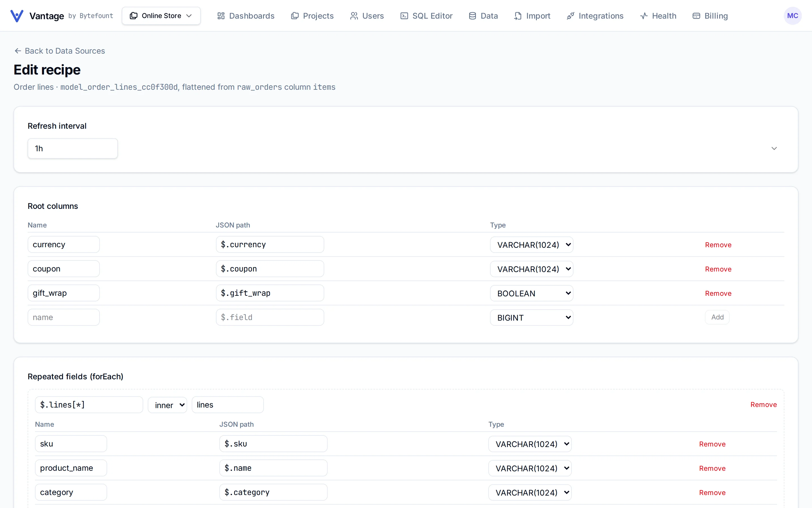Image resolution: width=812 pixels, height=508 pixels.
Task: Click the empty name placeholder field
Action: click(64, 317)
